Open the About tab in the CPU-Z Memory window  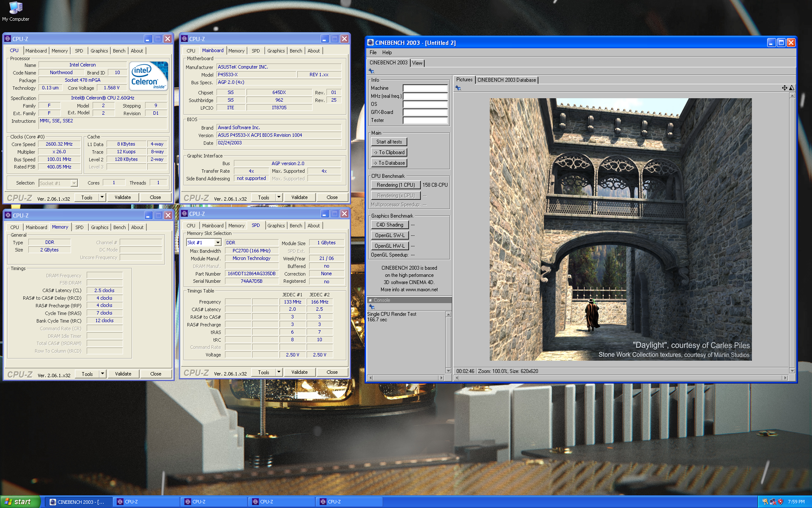[x=137, y=227]
